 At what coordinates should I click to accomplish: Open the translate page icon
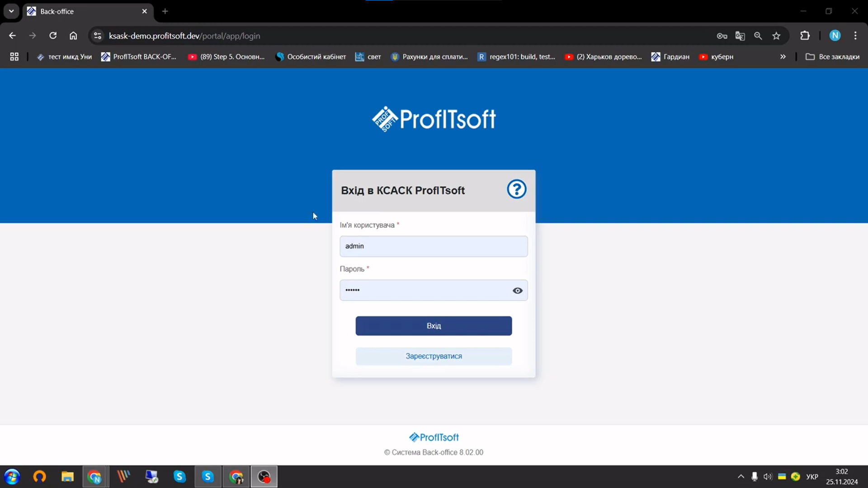(740, 36)
